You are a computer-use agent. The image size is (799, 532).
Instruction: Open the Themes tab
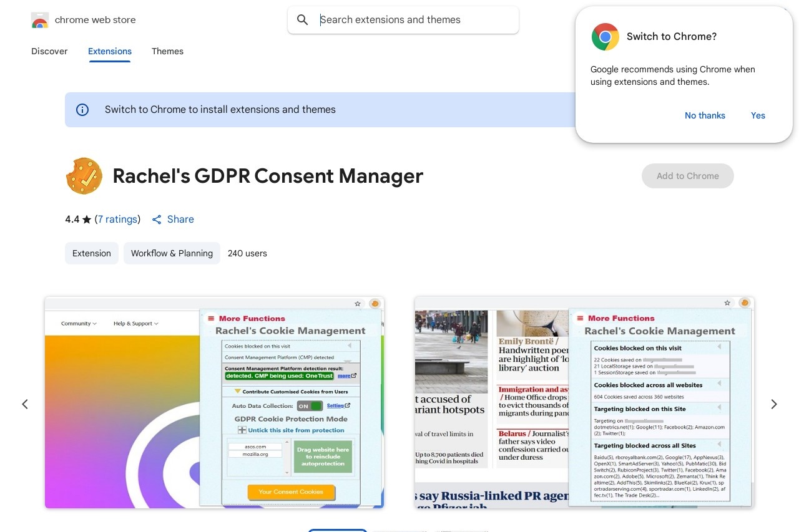coord(167,51)
